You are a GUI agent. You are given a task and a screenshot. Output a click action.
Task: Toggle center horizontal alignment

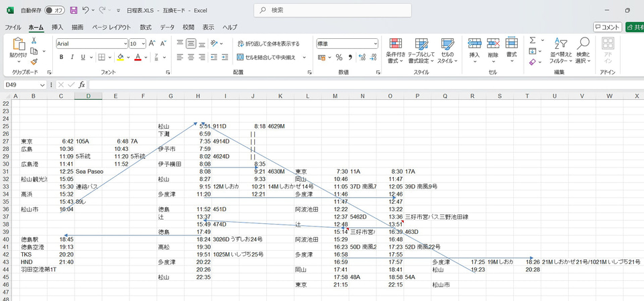coord(191,57)
